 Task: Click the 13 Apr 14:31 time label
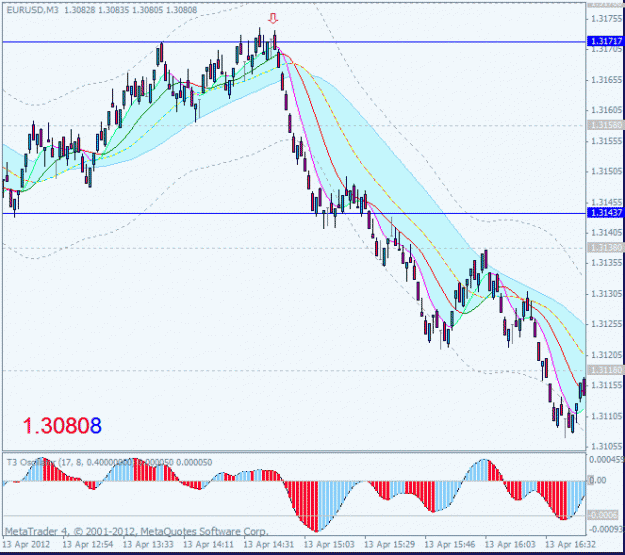click(x=269, y=544)
